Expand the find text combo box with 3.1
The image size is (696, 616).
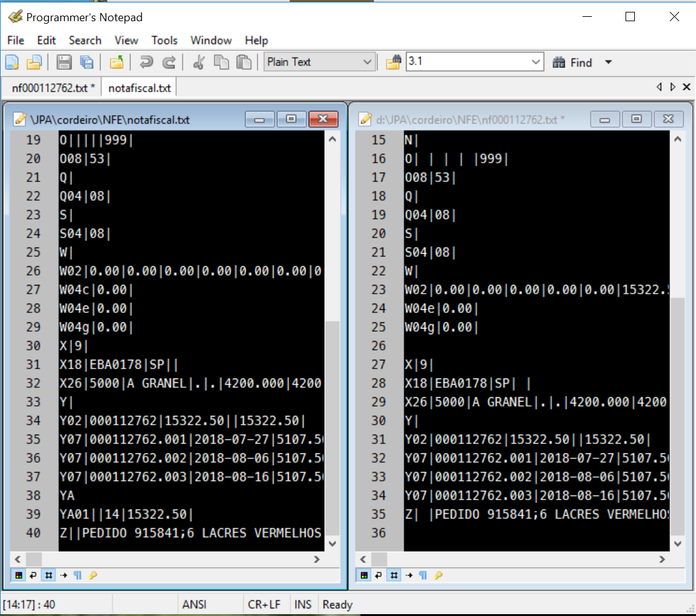[536, 62]
